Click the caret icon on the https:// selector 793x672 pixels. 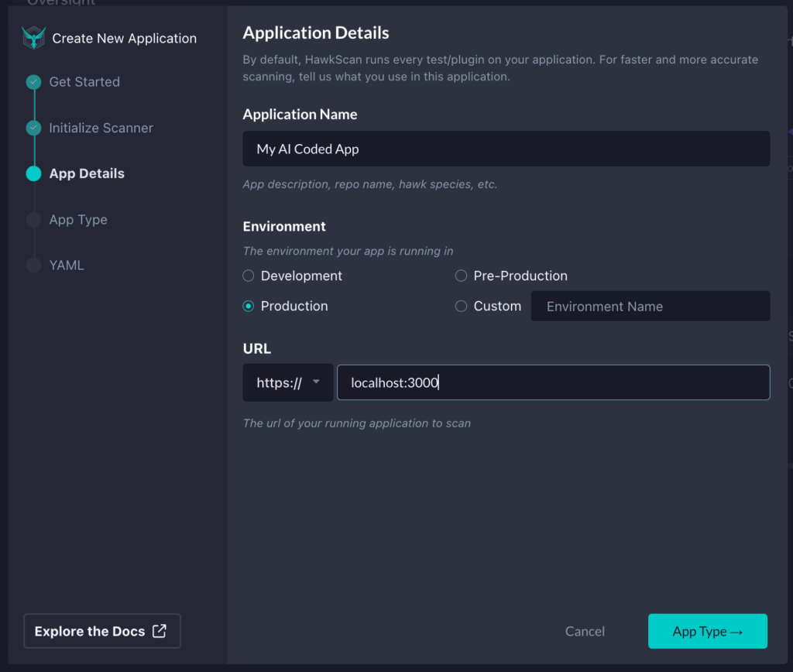[x=316, y=382]
